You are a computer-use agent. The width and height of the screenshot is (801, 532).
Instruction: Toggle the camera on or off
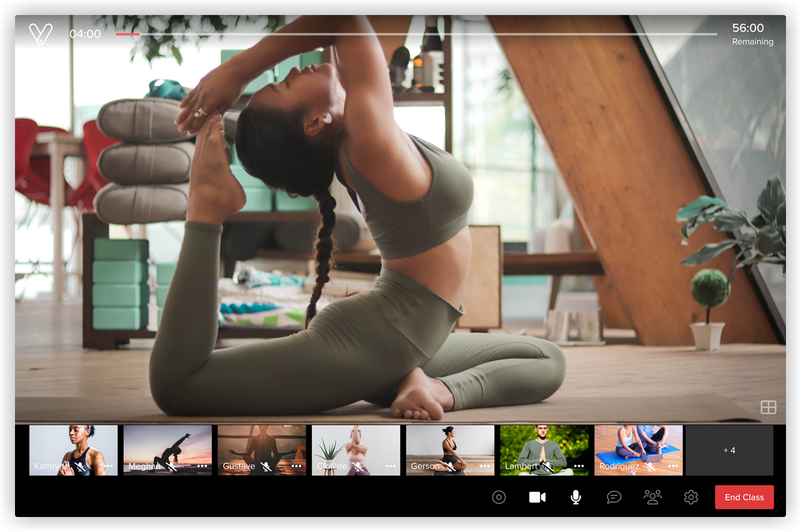pos(537,497)
